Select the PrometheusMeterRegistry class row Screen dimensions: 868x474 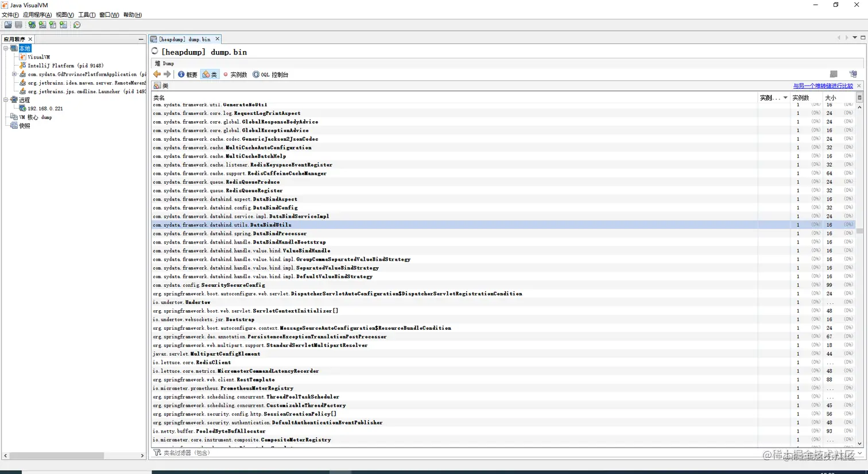point(503,388)
